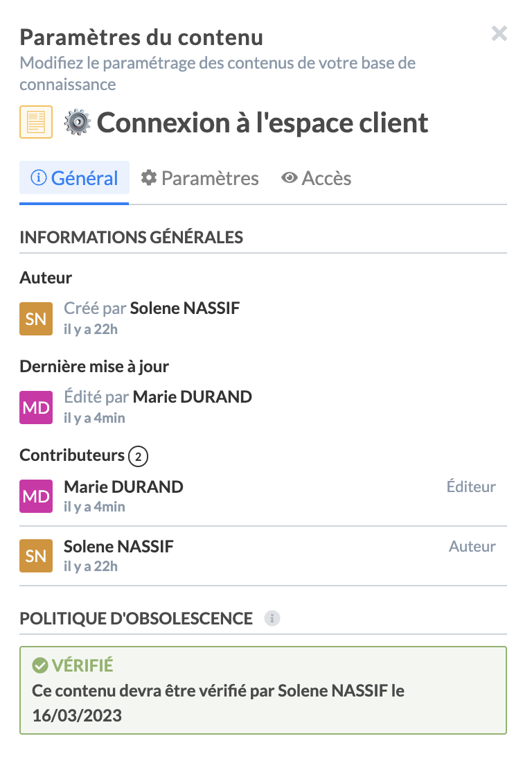Image resolution: width=532 pixels, height=779 pixels.
Task: Click the VÉRIFIÉ obsolescence status box
Action: (x=263, y=690)
